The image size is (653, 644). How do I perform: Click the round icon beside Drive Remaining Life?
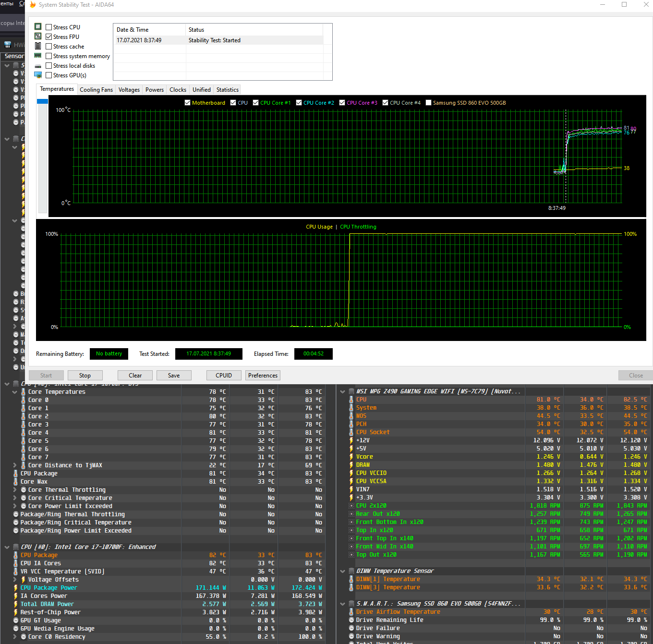click(351, 620)
